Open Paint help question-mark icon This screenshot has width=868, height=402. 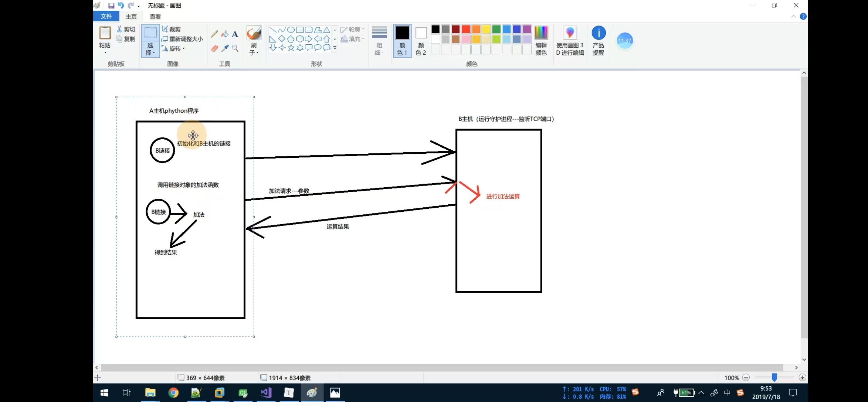coord(803,17)
